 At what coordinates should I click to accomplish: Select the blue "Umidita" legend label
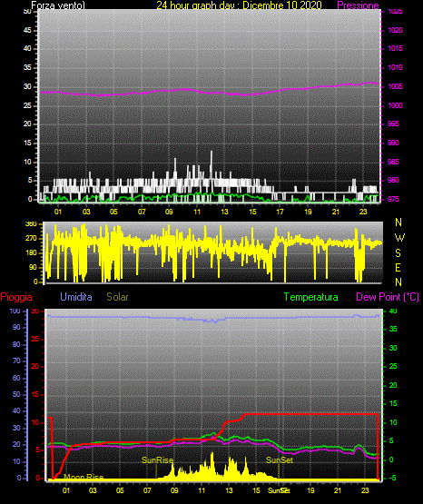76,297
